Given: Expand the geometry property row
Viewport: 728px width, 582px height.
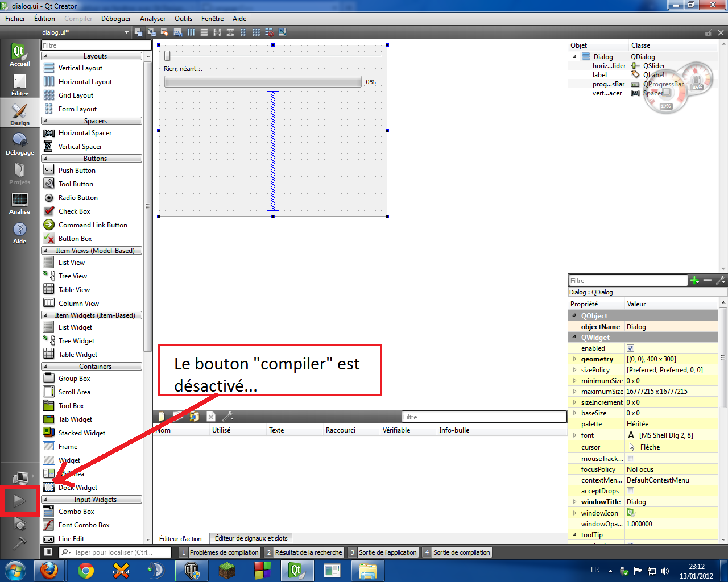Looking at the screenshot, I should click(574, 359).
